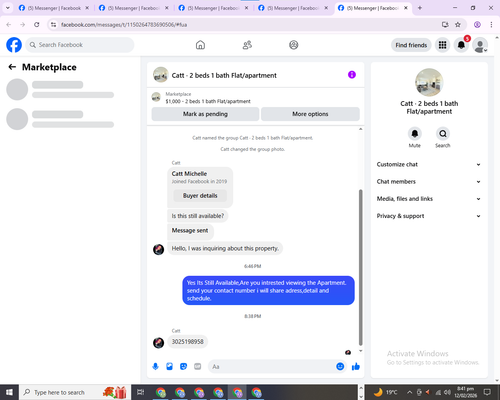Open Chrome profile avatar icon
Image resolution: width=500 pixels, height=400 pixels.
coord(477,24)
